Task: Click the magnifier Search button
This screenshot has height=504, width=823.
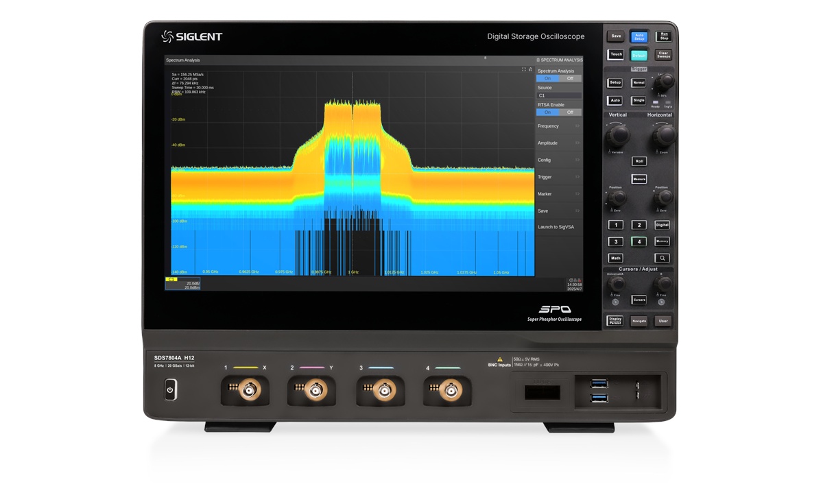Action: [x=662, y=259]
